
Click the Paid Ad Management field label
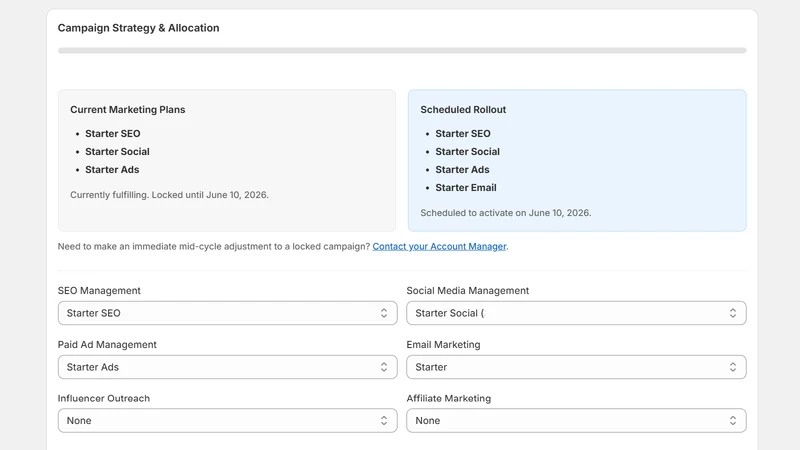(x=107, y=344)
